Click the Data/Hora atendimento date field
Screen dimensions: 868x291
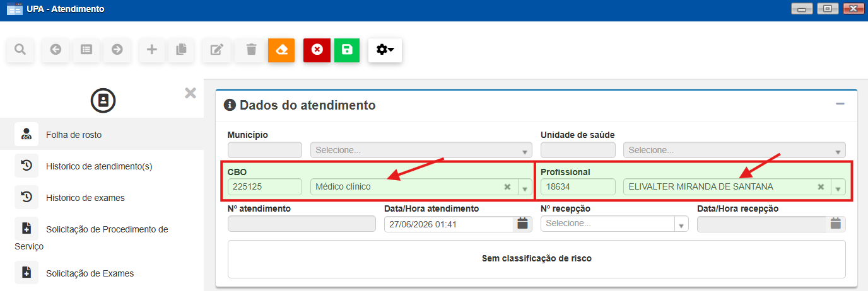coord(449,224)
